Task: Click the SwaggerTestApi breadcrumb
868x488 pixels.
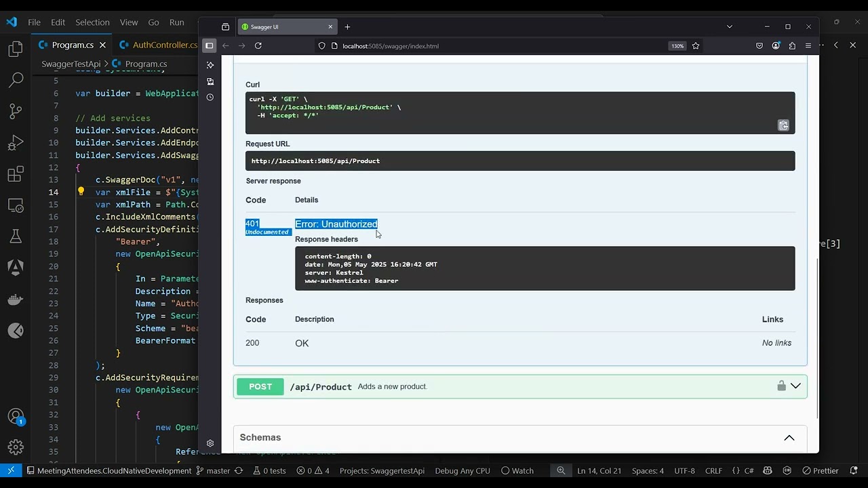Action: click(x=71, y=64)
